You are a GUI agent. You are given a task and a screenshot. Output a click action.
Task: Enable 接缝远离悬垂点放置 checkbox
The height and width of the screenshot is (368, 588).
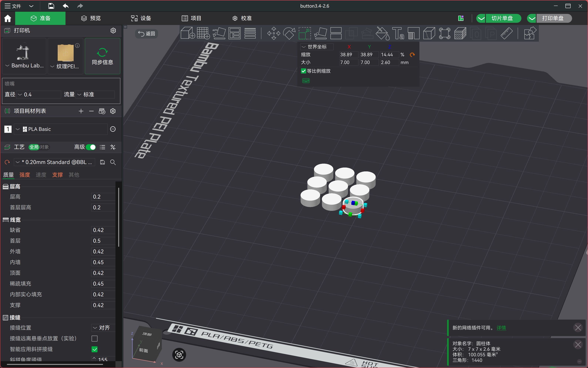95,338
